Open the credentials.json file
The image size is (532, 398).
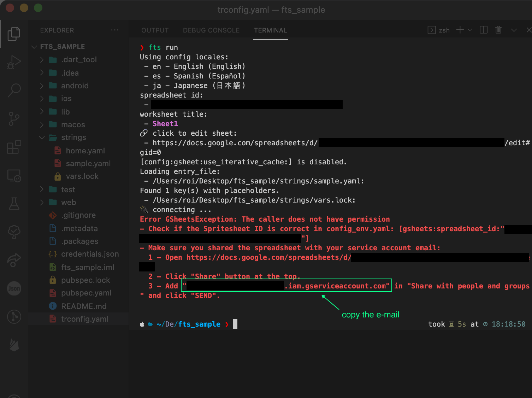[x=90, y=254]
